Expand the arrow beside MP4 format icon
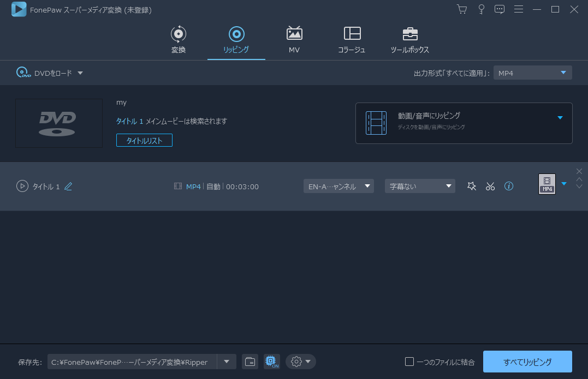588x379 pixels. [564, 184]
